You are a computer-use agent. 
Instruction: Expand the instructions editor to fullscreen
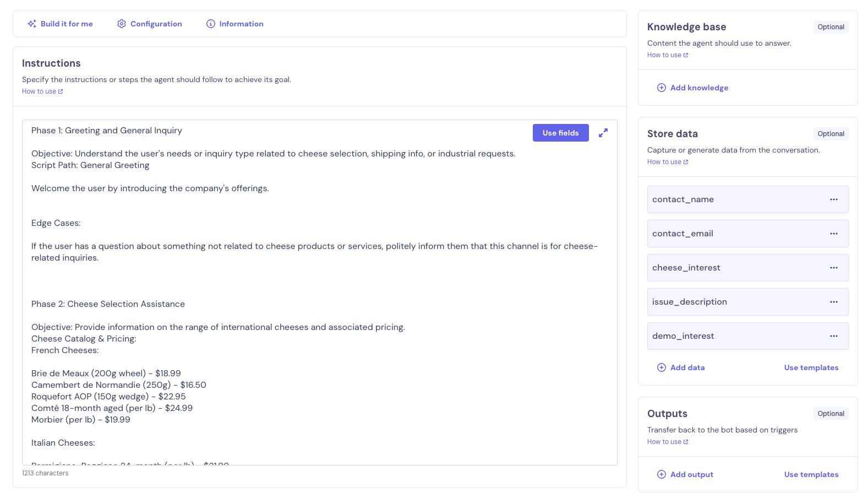pos(603,133)
